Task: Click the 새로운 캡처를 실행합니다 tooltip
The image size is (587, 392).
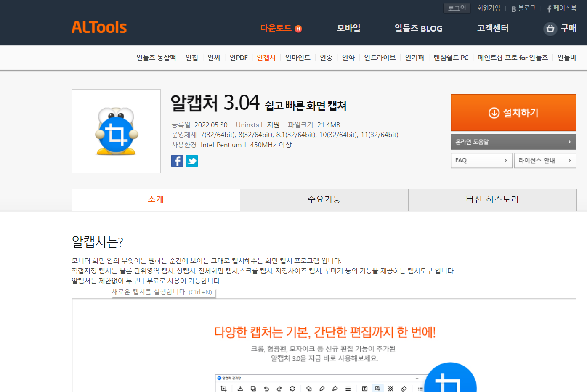Action: (x=162, y=292)
